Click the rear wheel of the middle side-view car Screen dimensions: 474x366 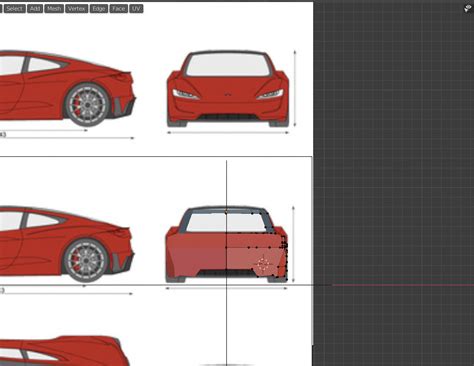pyautogui.click(x=86, y=260)
